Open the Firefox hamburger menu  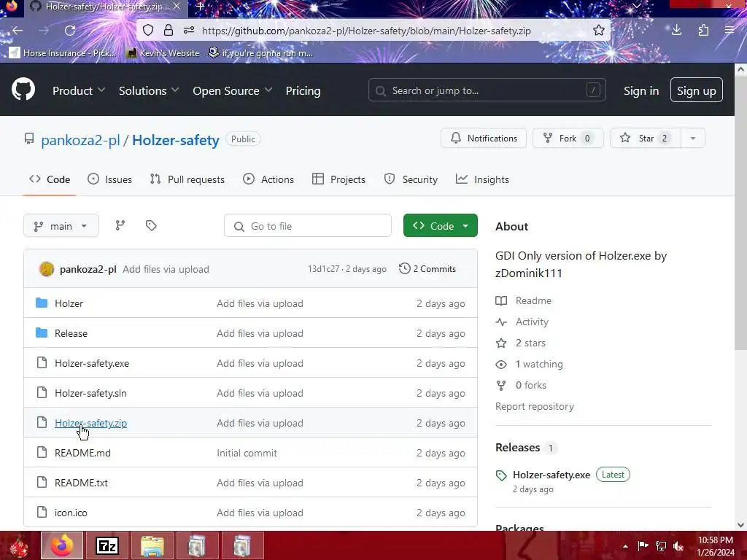pos(729,31)
